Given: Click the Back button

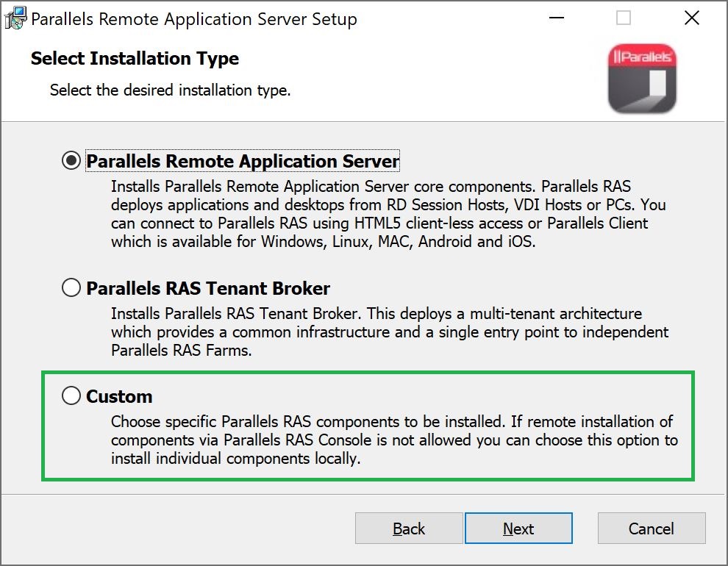Looking at the screenshot, I should pyautogui.click(x=409, y=528).
